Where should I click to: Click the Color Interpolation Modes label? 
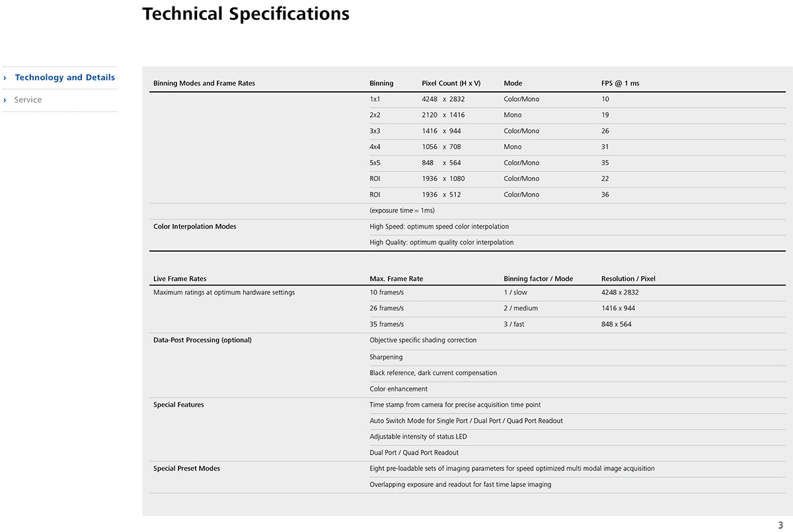pyautogui.click(x=195, y=226)
